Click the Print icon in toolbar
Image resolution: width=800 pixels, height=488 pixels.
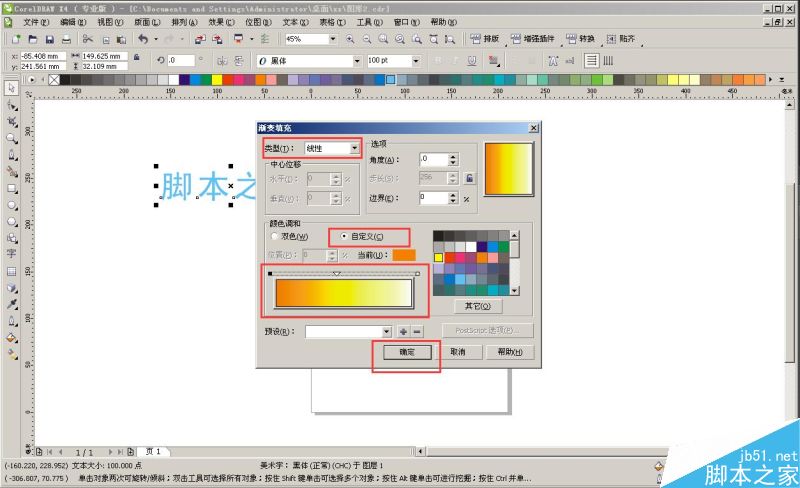[66, 39]
